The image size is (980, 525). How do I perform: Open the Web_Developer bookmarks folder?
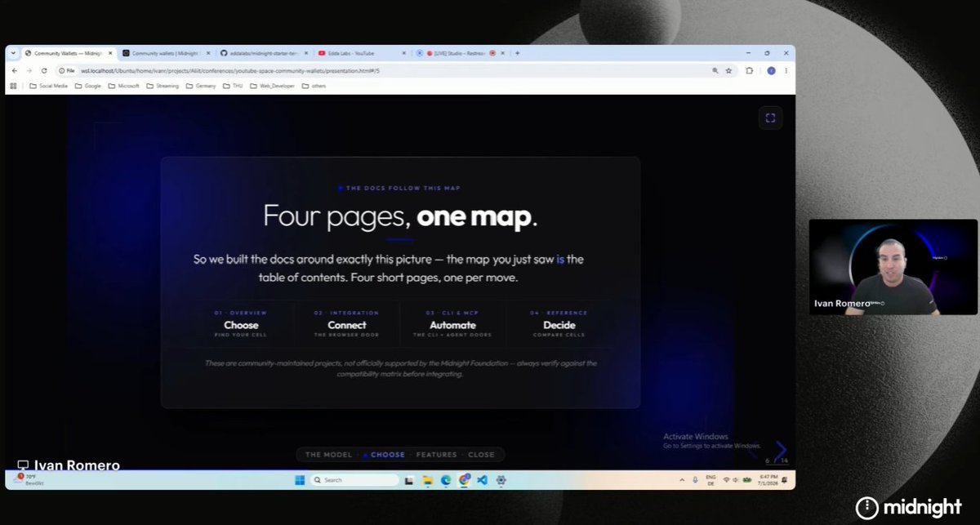tap(273, 86)
